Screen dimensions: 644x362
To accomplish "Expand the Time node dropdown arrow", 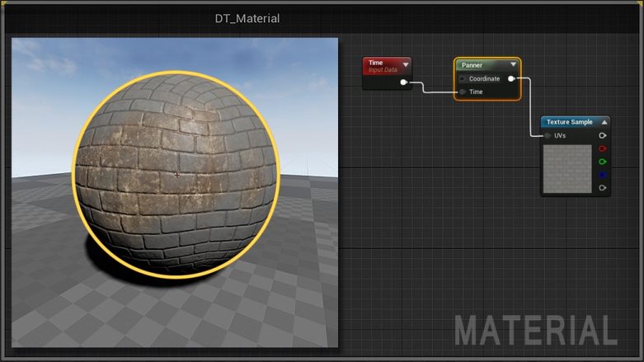I will coord(406,64).
